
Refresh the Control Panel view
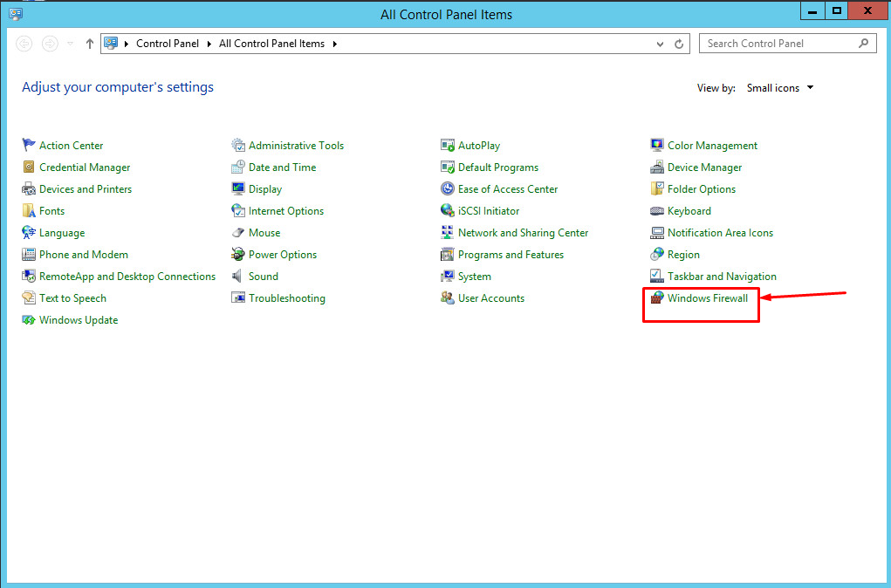click(x=679, y=44)
